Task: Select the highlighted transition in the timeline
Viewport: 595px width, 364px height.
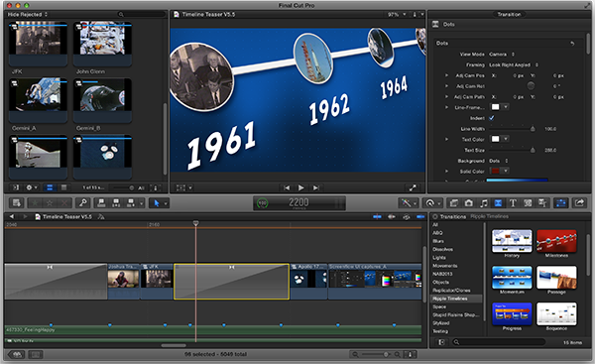Action: coord(231,282)
